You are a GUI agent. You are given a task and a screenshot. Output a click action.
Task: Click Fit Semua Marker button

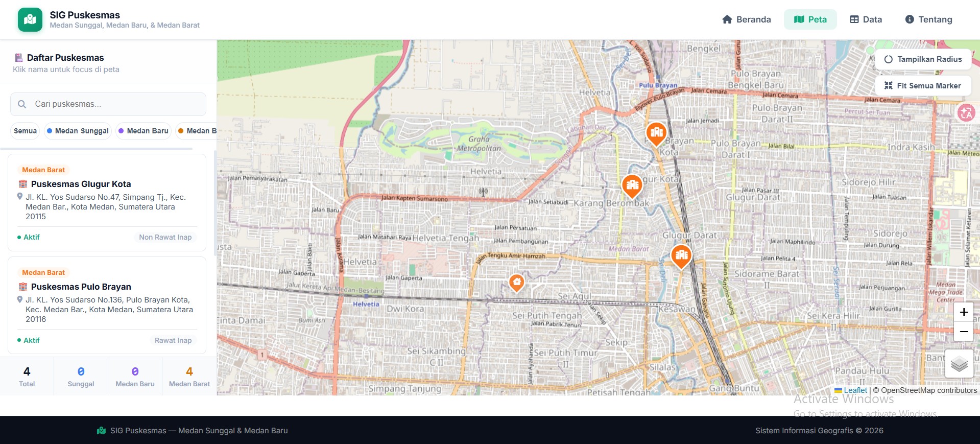[x=923, y=86]
